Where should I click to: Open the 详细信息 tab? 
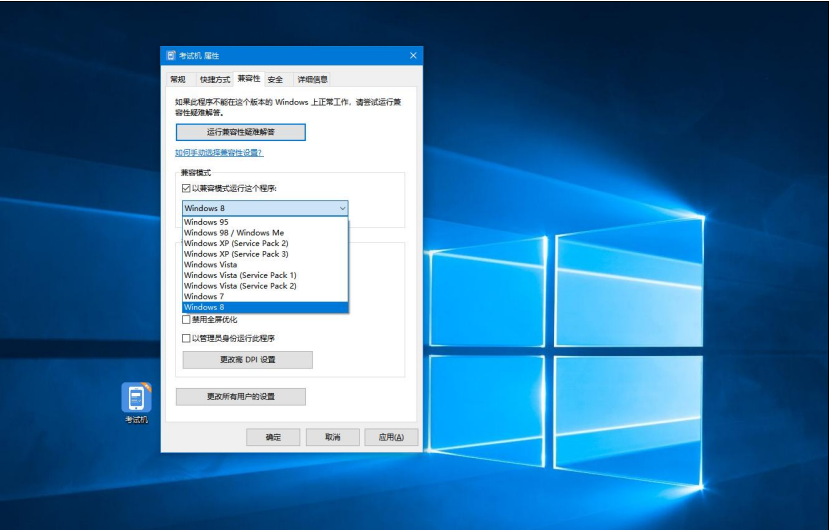312,79
